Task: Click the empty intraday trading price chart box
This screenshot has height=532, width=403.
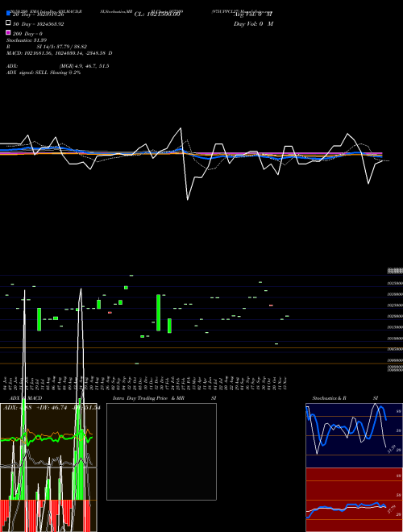Action: pos(161,451)
